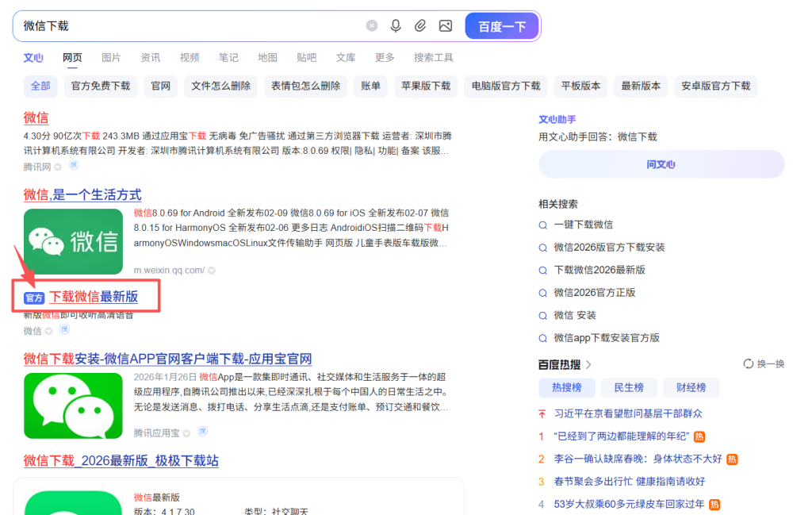Select the 苹果版下载 filter chip
Viewport: 812px width, 515px height.
[x=425, y=86]
